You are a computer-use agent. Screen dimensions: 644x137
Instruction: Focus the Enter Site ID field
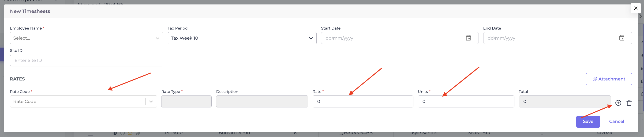[x=86, y=60]
